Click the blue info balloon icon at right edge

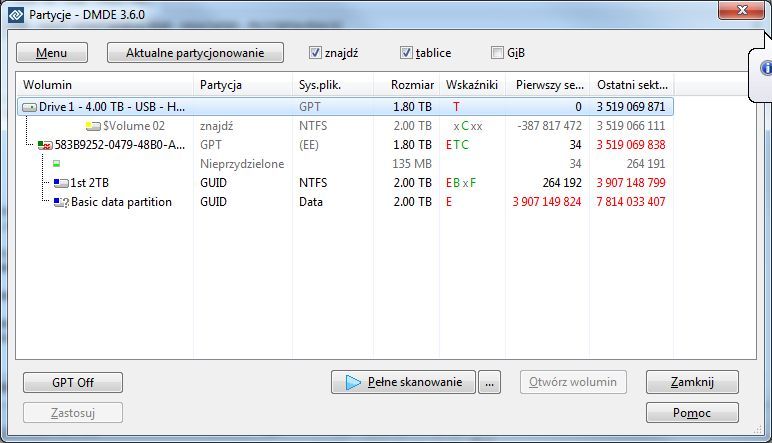766,68
